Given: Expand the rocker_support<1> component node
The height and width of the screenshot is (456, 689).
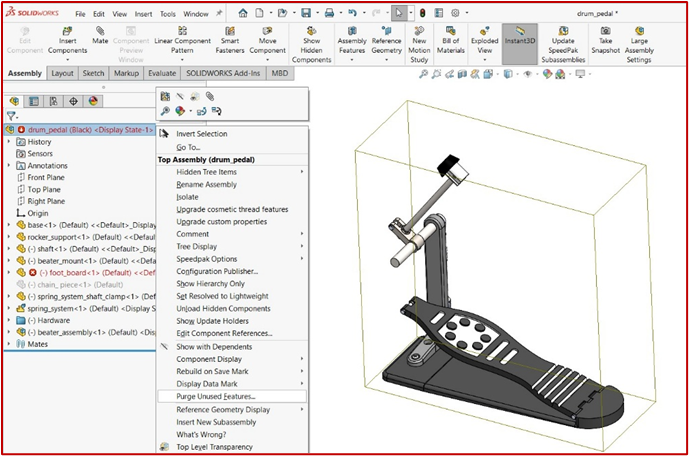Looking at the screenshot, I should [x=9, y=237].
